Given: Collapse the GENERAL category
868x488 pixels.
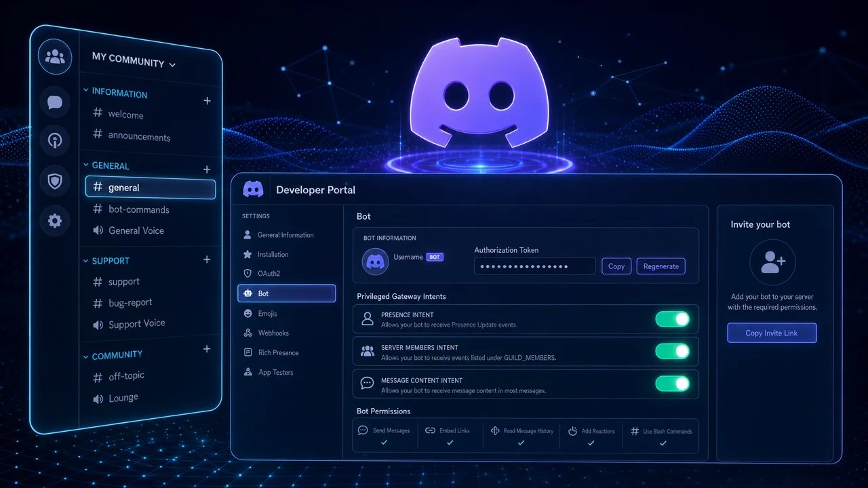Looking at the screenshot, I should pos(106,165).
